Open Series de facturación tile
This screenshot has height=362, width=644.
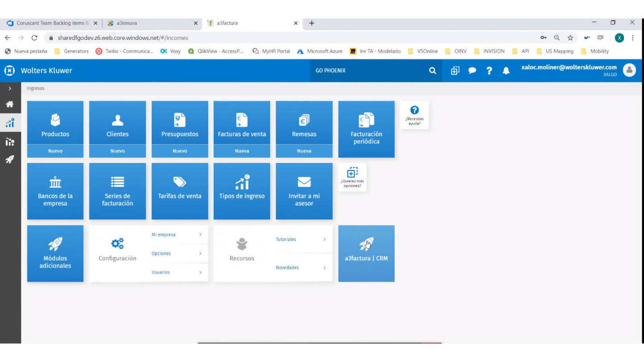(117, 191)
